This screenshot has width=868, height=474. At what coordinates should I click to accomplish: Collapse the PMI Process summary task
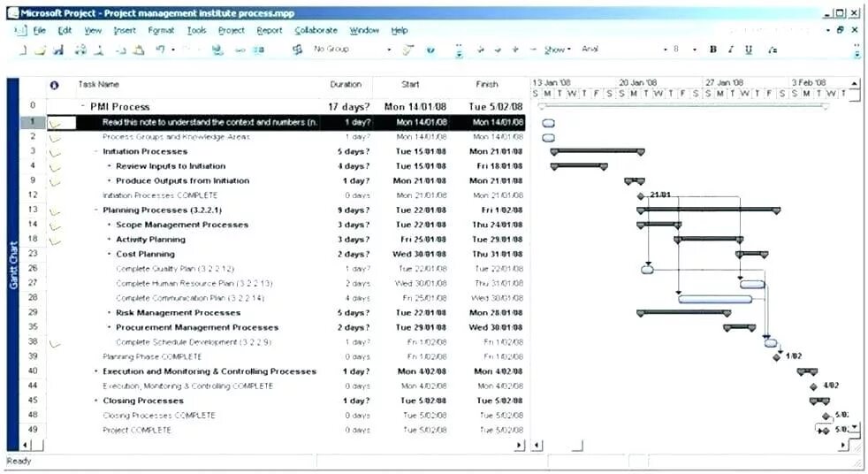pyautogui.click(x=83, y=106)
